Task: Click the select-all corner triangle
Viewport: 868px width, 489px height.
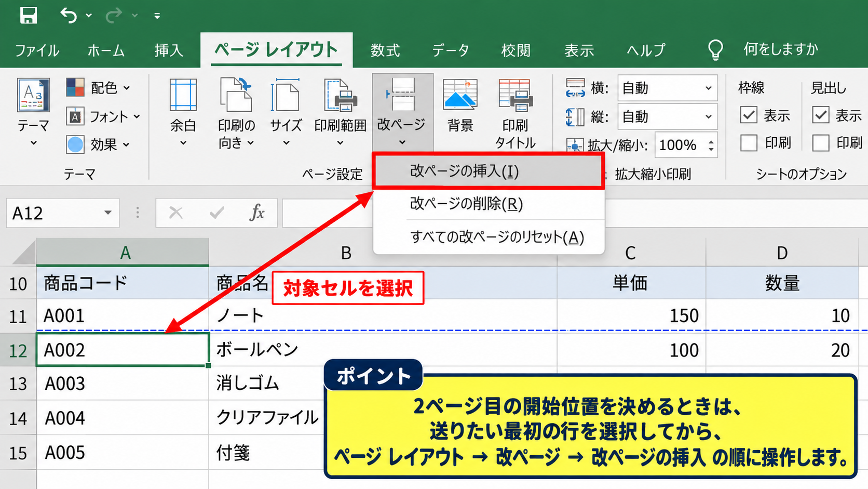Action: click(x=23, y=253)
